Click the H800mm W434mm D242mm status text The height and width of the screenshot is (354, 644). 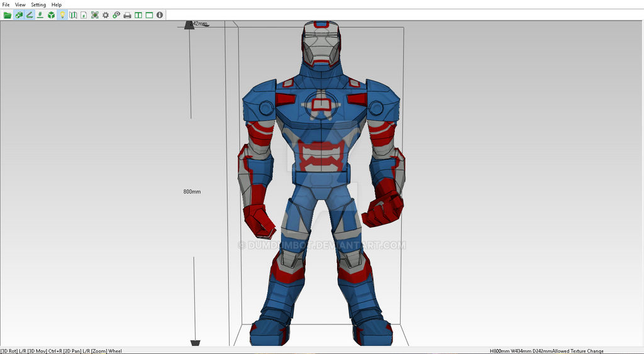point(521,351)
